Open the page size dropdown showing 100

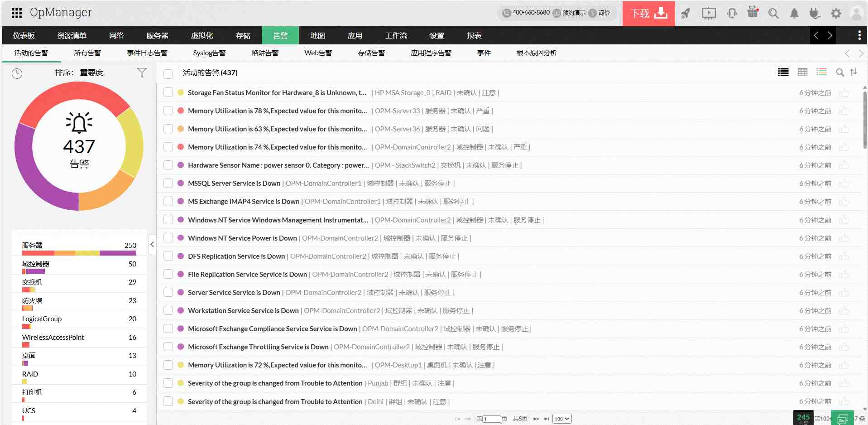561,419
